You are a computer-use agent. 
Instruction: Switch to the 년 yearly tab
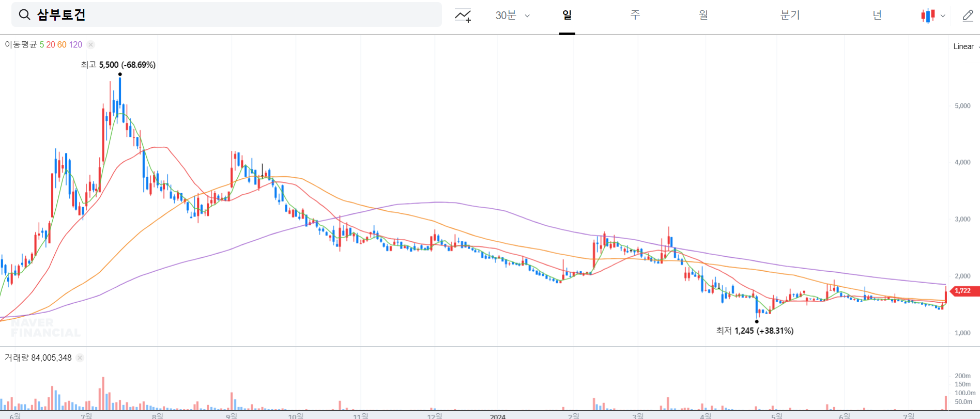877,15
